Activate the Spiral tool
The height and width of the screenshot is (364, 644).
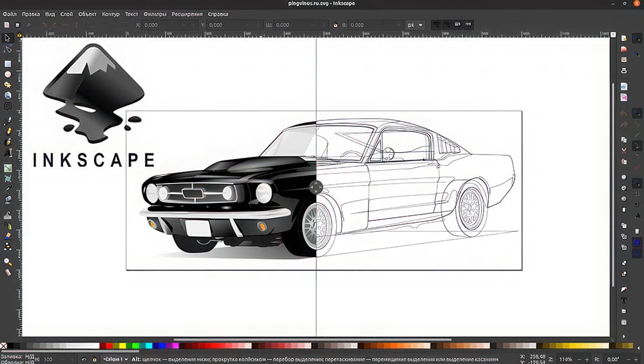coord(7,106)
